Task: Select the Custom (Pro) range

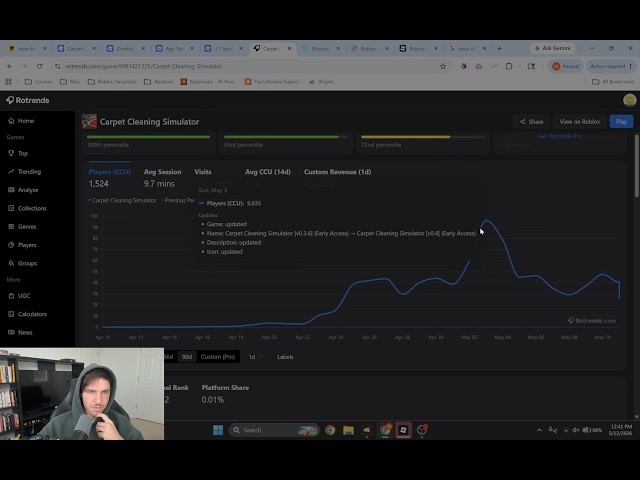Action: 218,357
